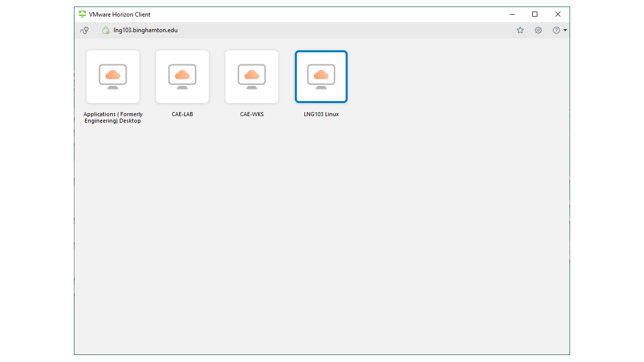The height and width of the screenshot is (362, 644).
Task: Open the Applications (Formerly Engineering) Desktop icon
Action: tap(113, 76)
